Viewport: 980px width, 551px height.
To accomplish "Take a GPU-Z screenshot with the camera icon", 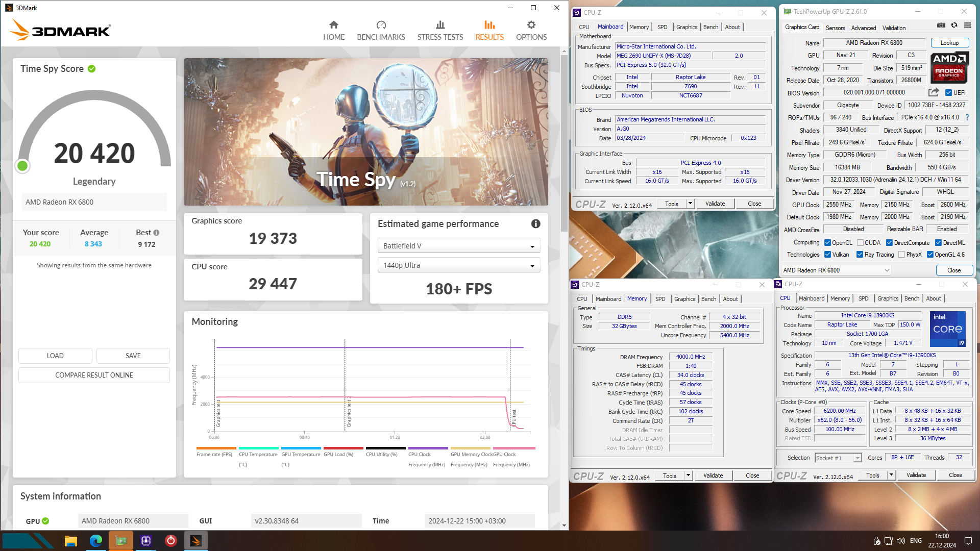I will 941,25.
